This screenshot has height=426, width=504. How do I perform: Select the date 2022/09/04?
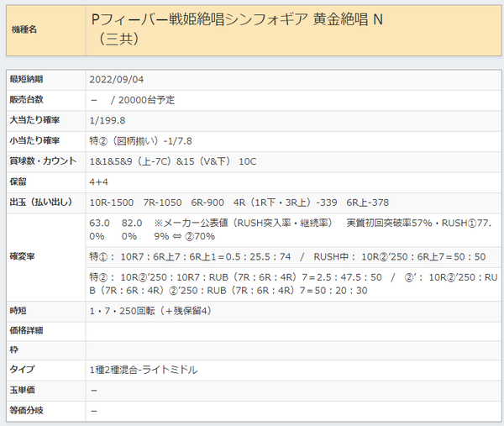(x=117, y=80)
